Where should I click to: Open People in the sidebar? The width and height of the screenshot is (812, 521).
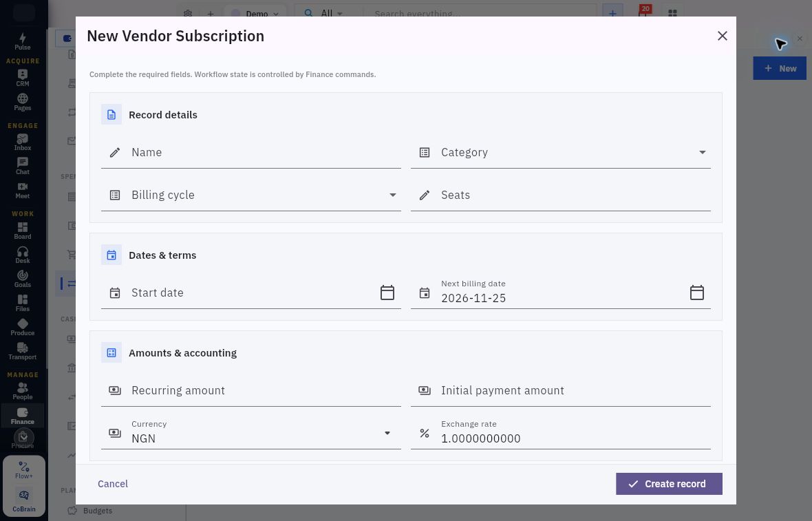pyautogui.click(x=22, y=391)
